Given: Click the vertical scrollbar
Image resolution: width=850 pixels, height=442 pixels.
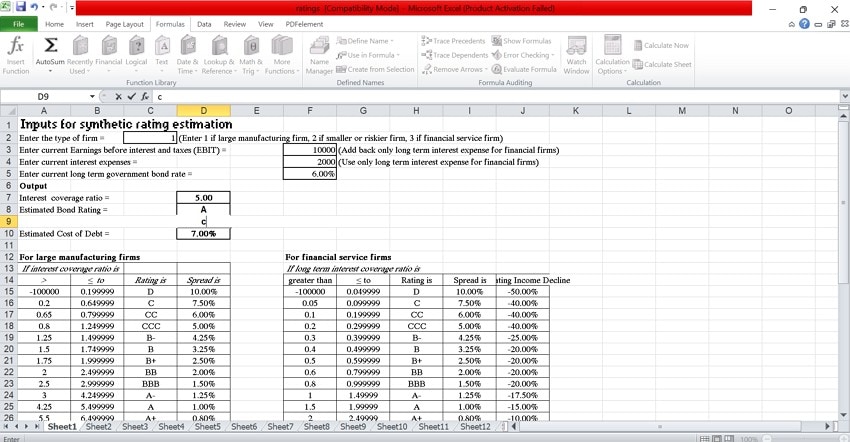Looking at the screenshot, I should coord(843,203).
